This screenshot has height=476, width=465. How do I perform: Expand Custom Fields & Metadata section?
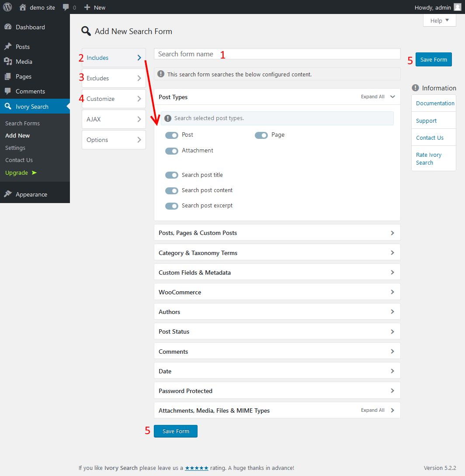pyautogui.click(x=277, y=272)
